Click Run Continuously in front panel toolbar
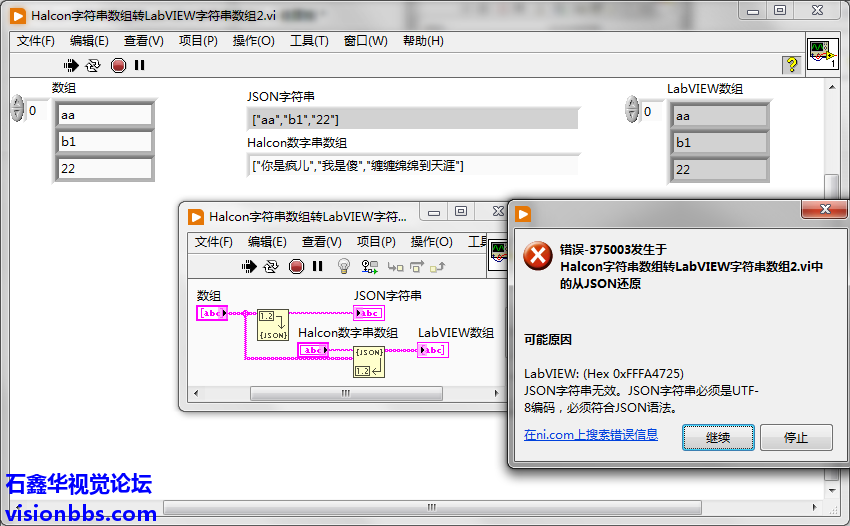Image resolution: width=850 pixels, height=526 pixels. pos(93,66)
